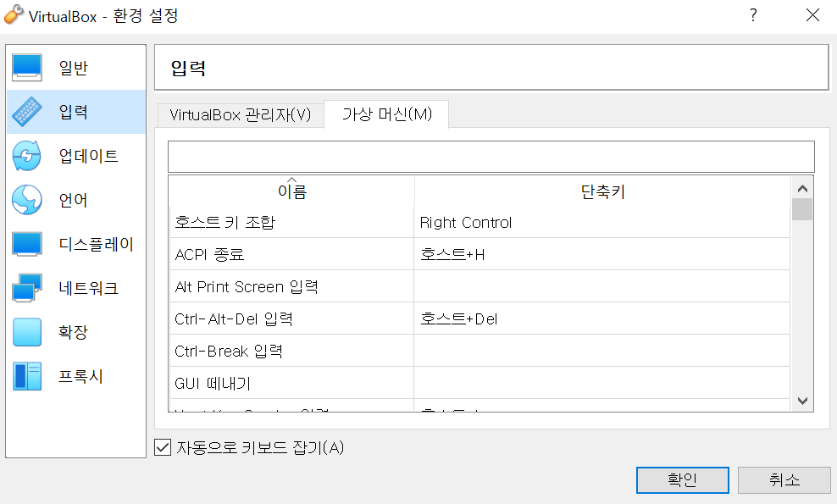
Task: Click the 호스트+H shortcut cell
Action: pyautogui.click(x=601, y=255)
